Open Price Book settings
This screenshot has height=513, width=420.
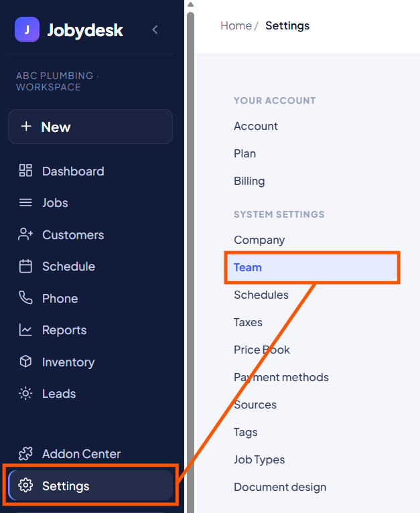(x=261, y=350)
